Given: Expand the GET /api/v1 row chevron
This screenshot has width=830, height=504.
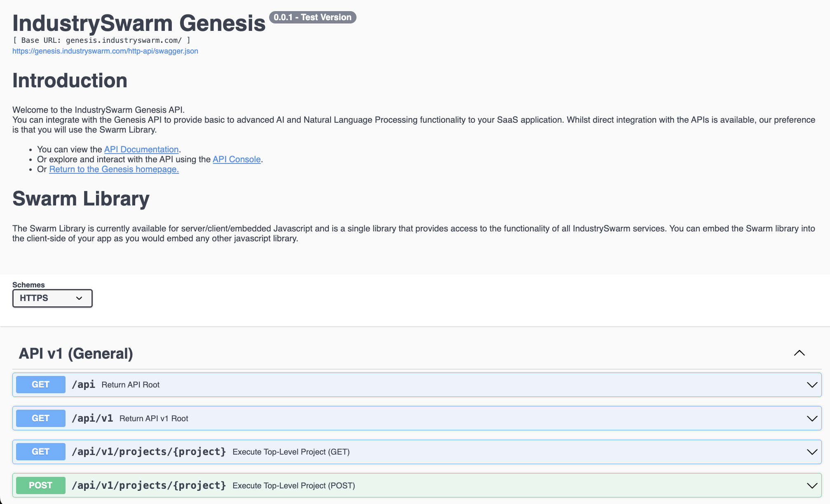Looking at the screenshot, I should (812, 419).
